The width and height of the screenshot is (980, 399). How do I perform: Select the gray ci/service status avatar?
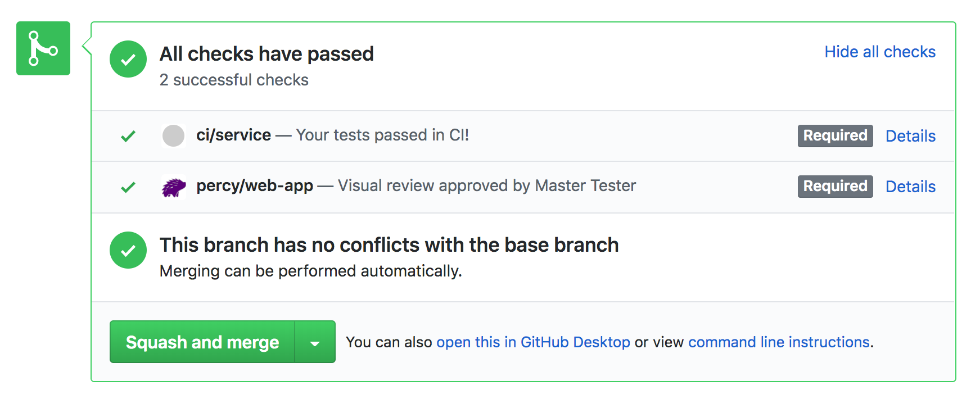point(174,135)
